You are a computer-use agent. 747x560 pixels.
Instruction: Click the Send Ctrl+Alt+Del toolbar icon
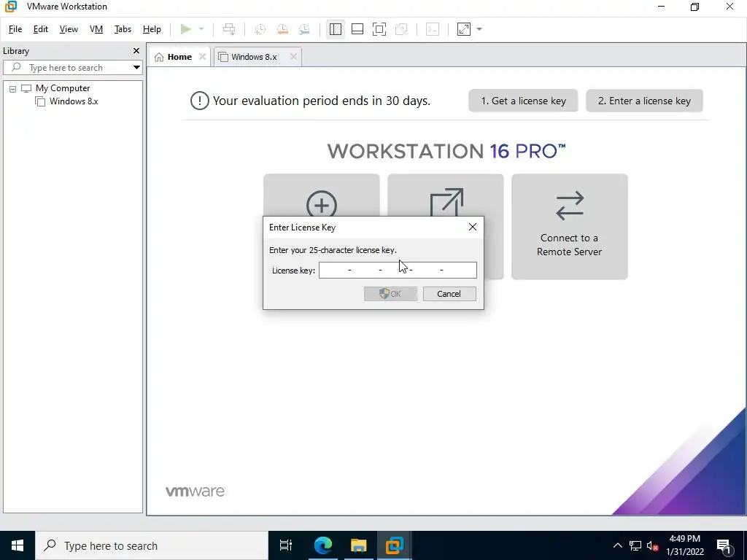click(x=229, y=29)
